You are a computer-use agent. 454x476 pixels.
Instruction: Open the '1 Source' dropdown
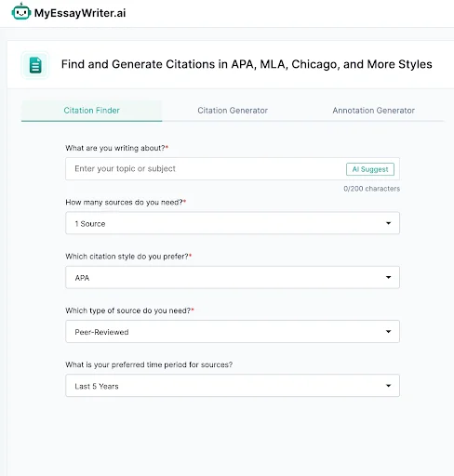point(233,223)
